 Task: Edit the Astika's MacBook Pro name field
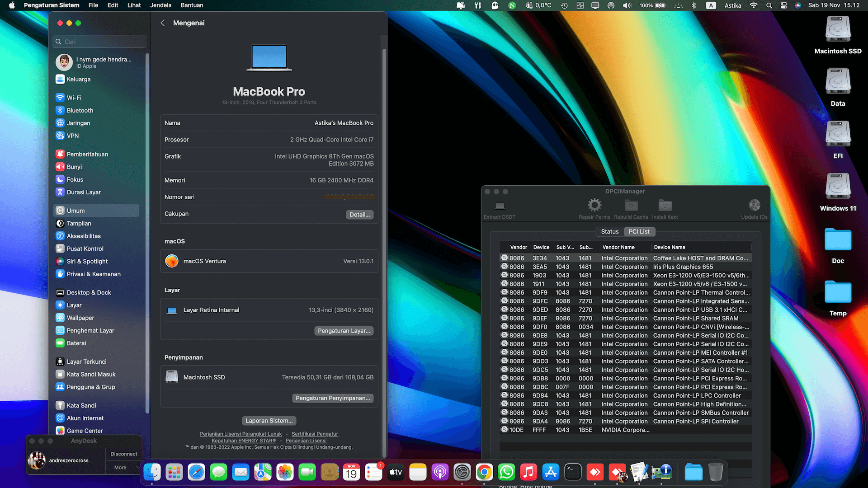344,123
